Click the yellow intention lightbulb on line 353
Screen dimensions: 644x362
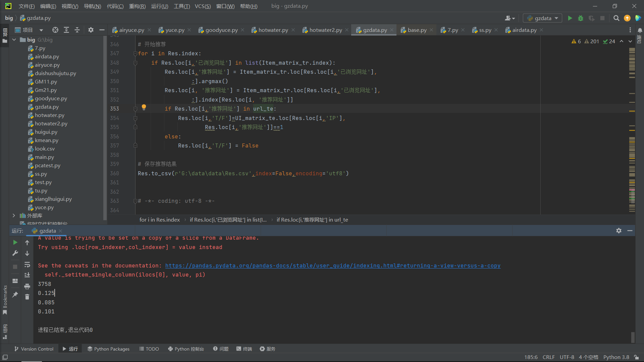[x=144, y=107]
